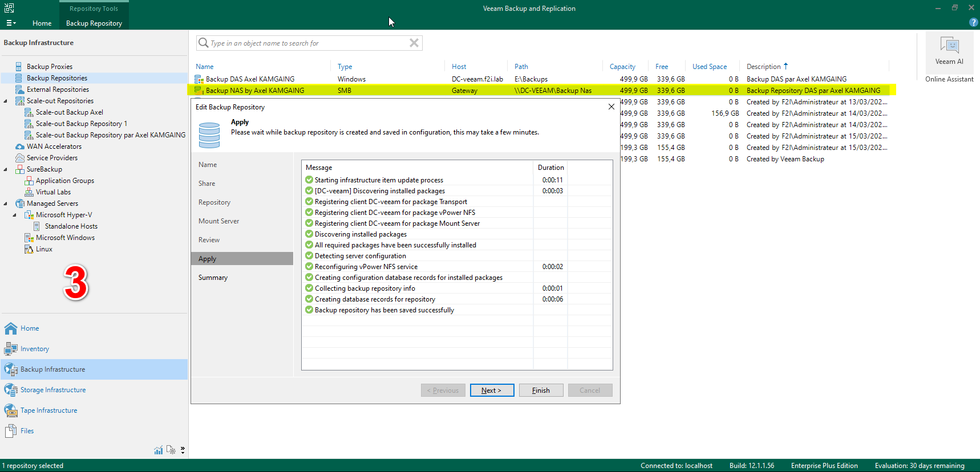Viewport: 980px width, 472px height.
Task: Click the Scale-out Backup Axel icon
Action: click(29, 112)
